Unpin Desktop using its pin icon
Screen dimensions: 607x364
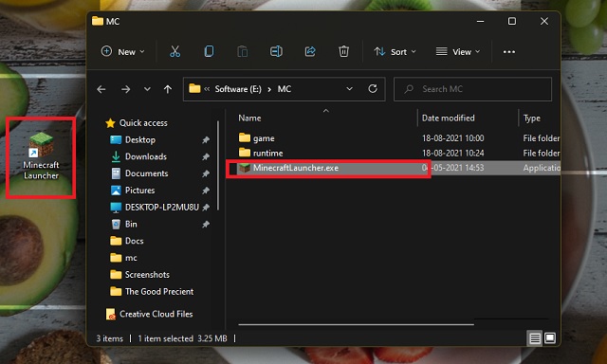[x=206, y=140]
